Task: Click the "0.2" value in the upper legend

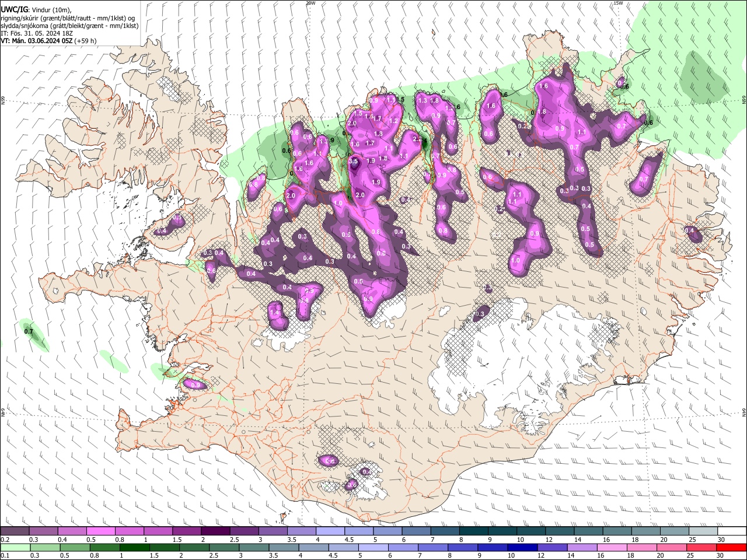Action: click(x=5, y=540)
